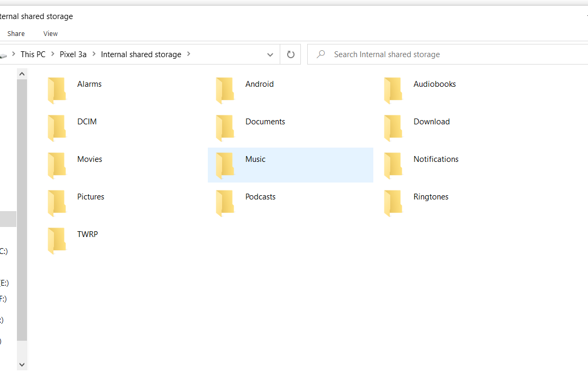This screenshot has height=382, width=588.
Task: Open the Alarms folder icon
Action: 57,90
